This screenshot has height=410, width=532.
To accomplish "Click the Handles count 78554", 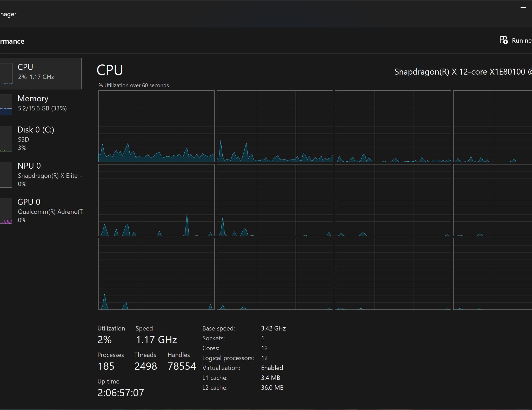I will coord(182,366).
